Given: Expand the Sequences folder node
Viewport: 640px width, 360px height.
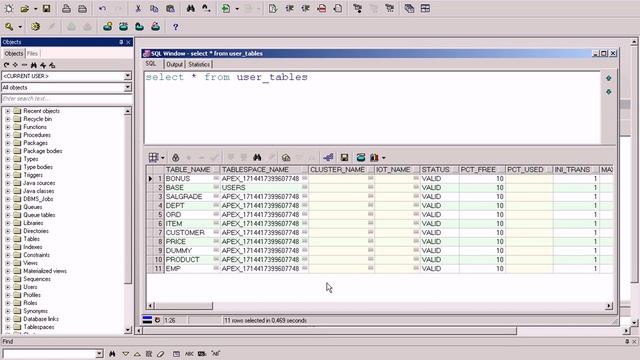Looking at the screenshot, I should click(7, 279).
